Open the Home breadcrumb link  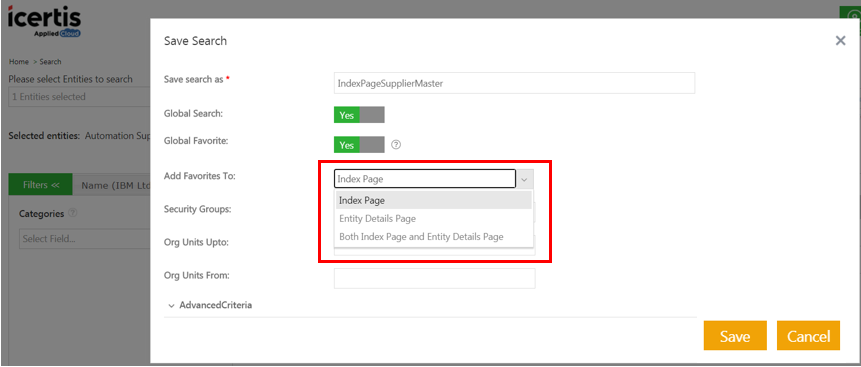[x=19, y=62]
